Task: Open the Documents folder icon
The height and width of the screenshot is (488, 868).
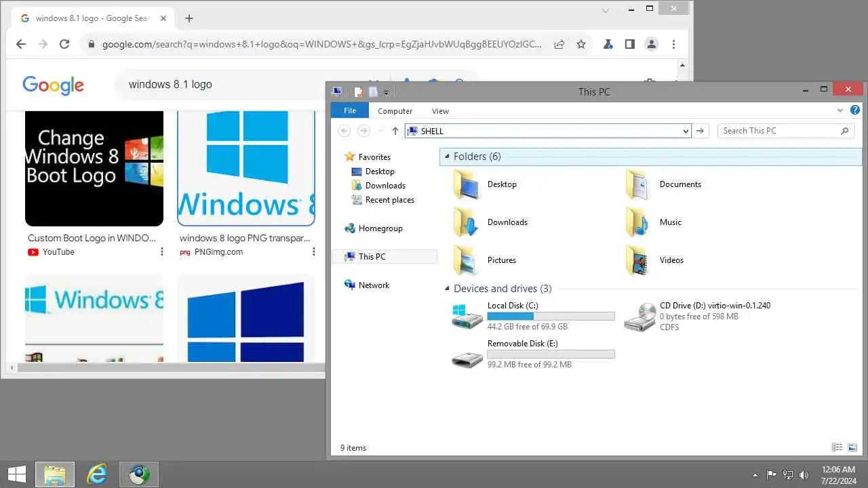Action: point(638,184)
